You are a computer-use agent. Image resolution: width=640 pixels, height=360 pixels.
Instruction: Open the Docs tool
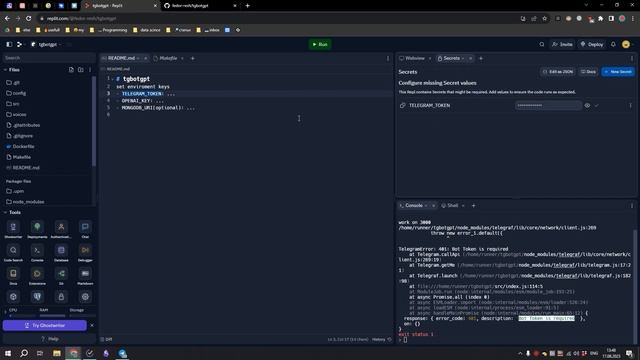click(x=13, y=273)
